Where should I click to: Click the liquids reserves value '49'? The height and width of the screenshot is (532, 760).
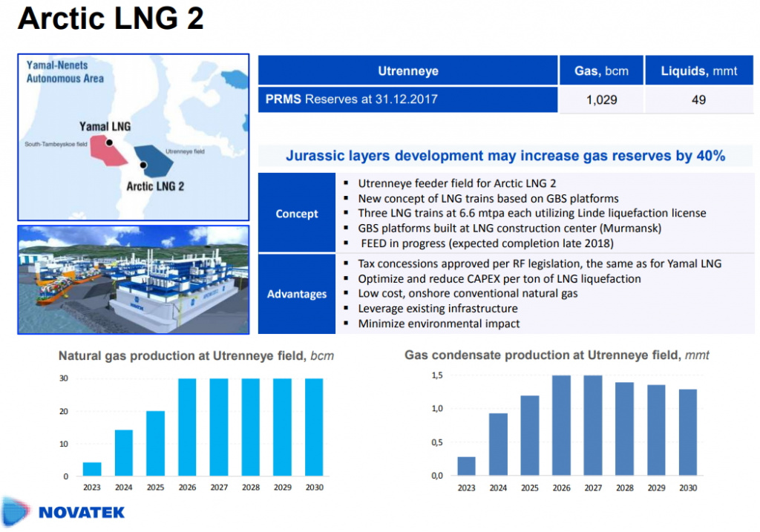point(698,100)
